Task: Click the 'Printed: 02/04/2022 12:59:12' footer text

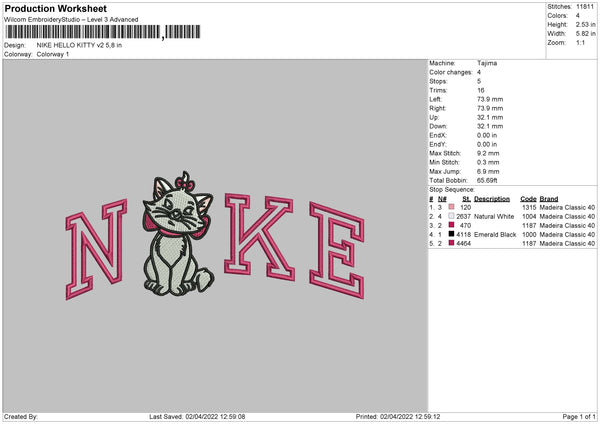Action: tap(398, 417)
